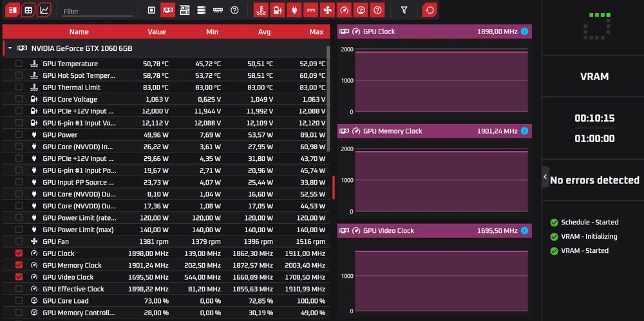The width and height of the screenshot is (644, 321).
Task: Toggle the CPU hardware filter icon
Action: [x=151, y=10]
